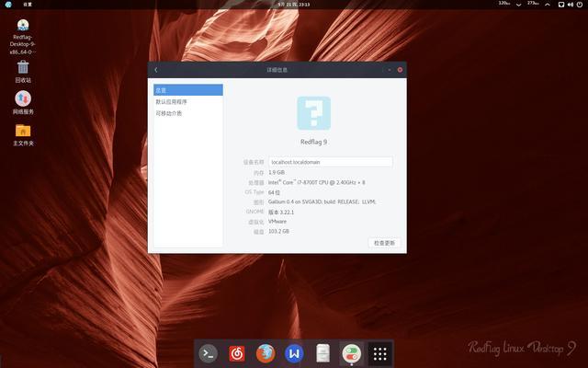Open the 网络服务 desktop icon
Image resolution: width=588 pixels, height=368 pixels.
pyautogui.click(x=23, y=103)
